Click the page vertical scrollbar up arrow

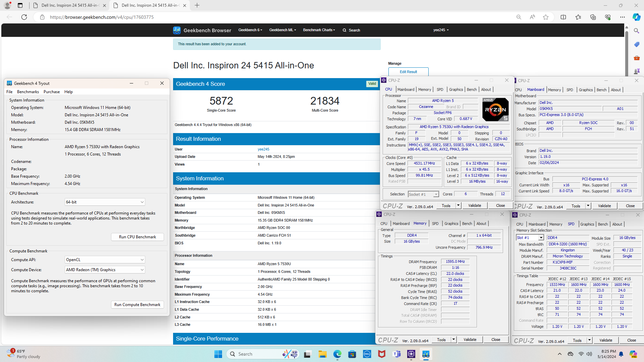(627, 28)
